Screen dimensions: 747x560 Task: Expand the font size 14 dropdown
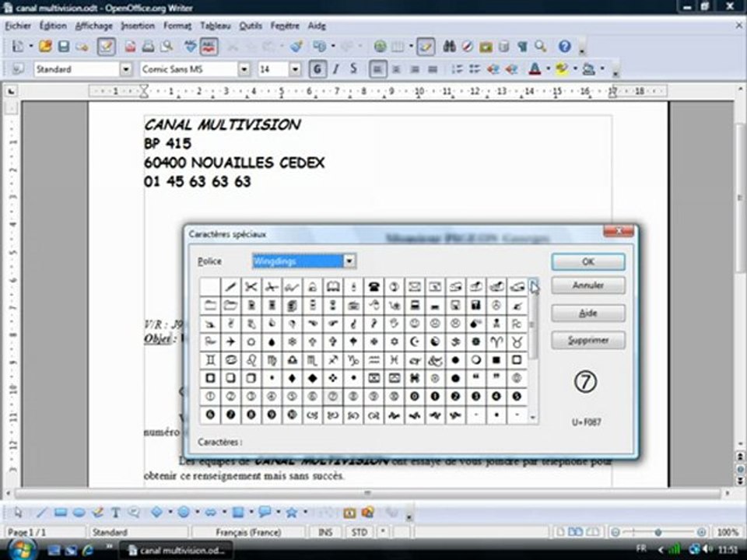point(296,69)
